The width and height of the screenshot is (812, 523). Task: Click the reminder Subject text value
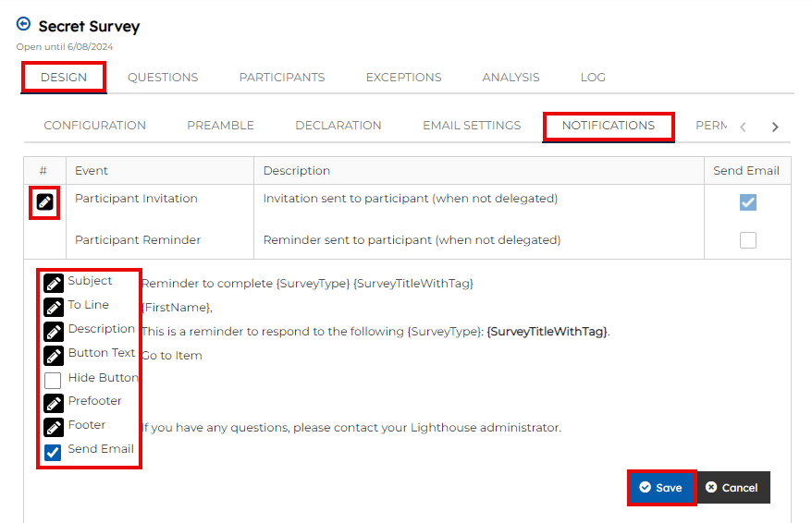tap(307, 284)
